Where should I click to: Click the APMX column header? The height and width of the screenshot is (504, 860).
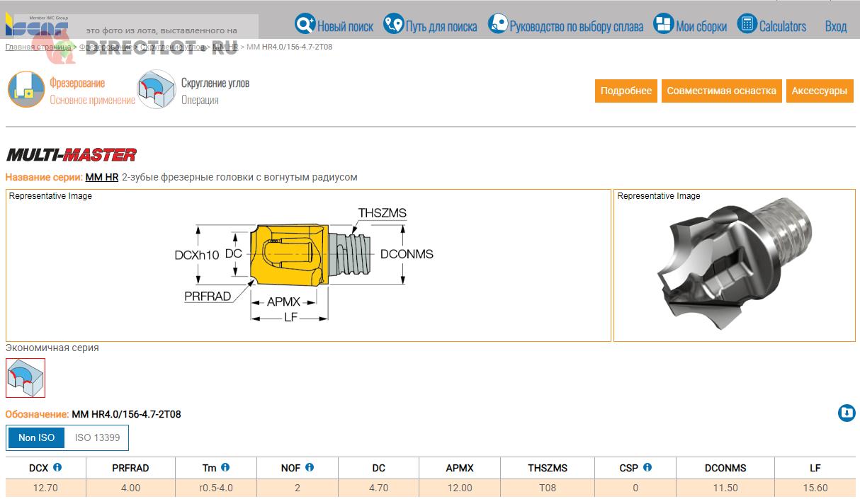(x=460, y=468)
